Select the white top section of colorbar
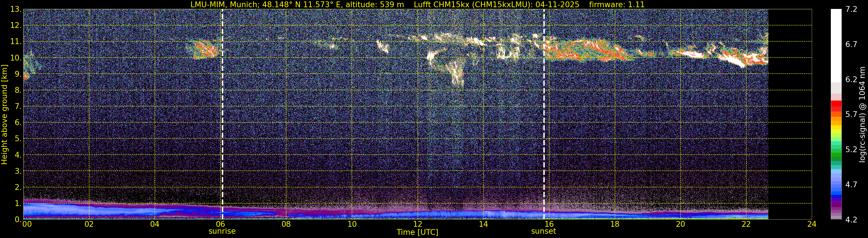Screen dimensions: 868x238 (836, 46)
